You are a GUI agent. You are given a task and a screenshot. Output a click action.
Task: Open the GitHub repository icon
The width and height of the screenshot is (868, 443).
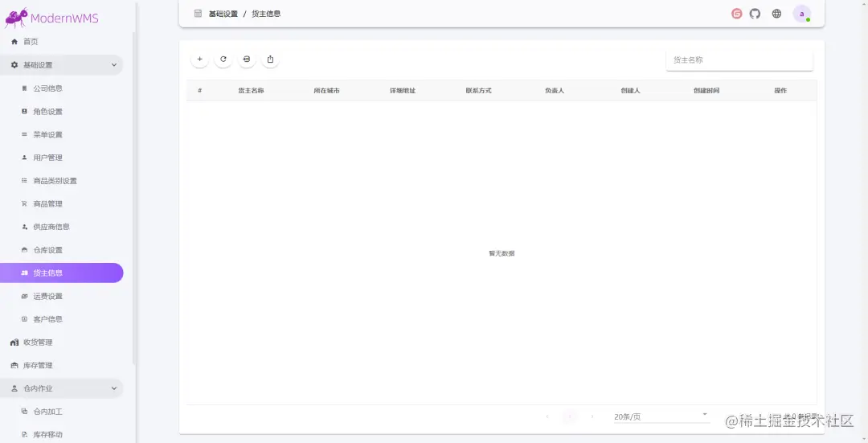[x=755, y=14]
